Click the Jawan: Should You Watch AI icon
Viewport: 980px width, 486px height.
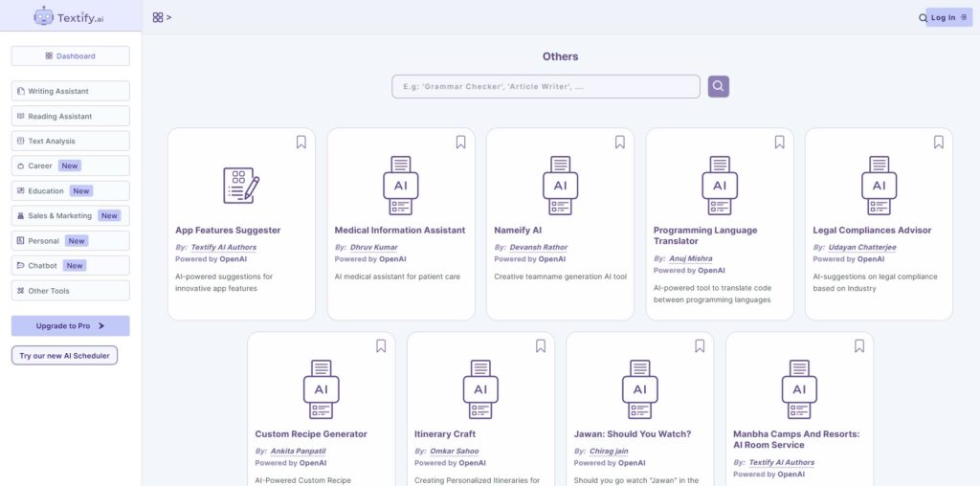640,389
